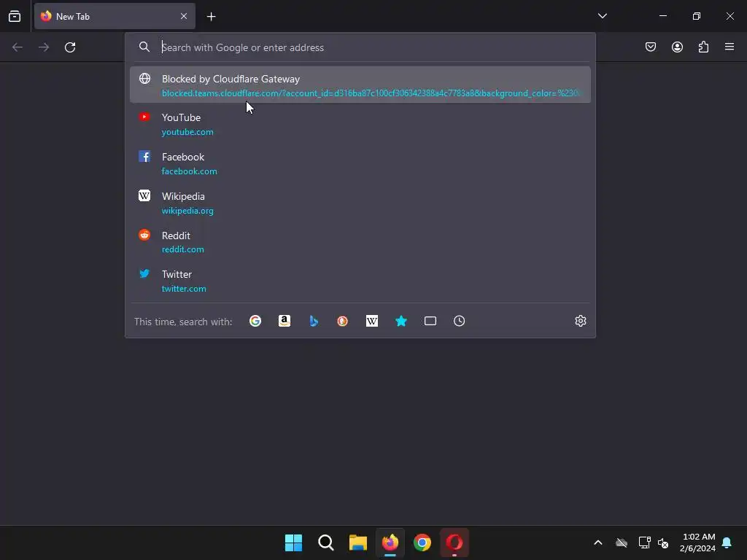The width and height of the screenshot is (747, 560).
Task: Select the New Tab tab
Action: [x=115, y=16]
